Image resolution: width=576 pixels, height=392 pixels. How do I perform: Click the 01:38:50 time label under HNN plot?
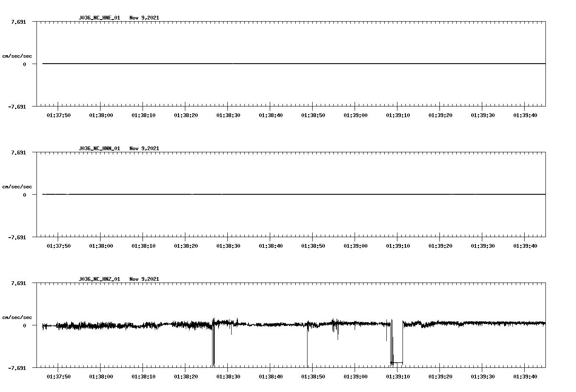tap(313, 246)
